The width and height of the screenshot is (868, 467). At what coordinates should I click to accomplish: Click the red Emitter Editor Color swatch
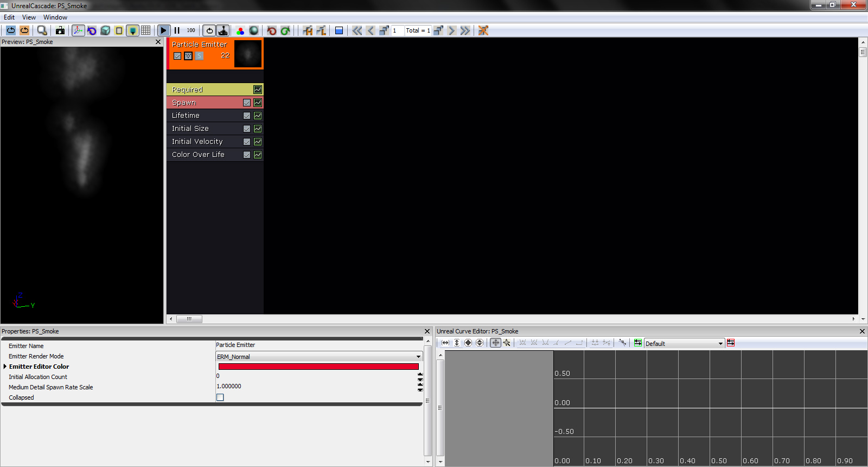pos(318,367)
